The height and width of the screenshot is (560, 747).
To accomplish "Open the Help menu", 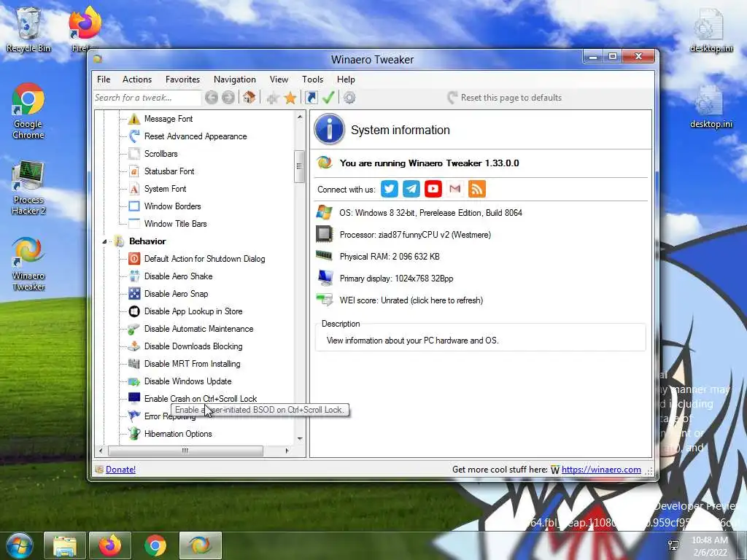I will coord(346,79).
